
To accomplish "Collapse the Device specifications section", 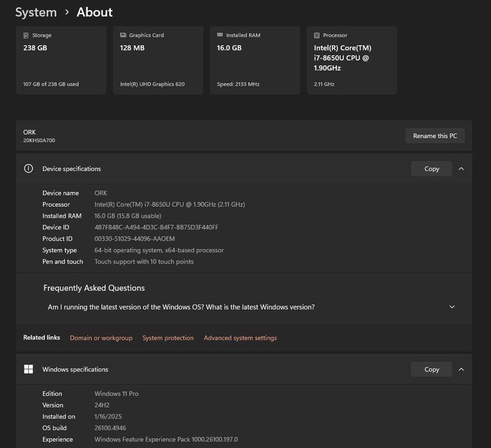I will [x=462, y=169].
